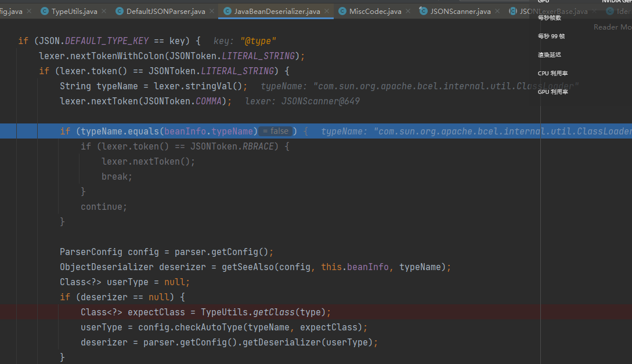Click the class icon on JSONScanner.java tab
The width and height of the screenshot is (632, 364).
[424, 11]
